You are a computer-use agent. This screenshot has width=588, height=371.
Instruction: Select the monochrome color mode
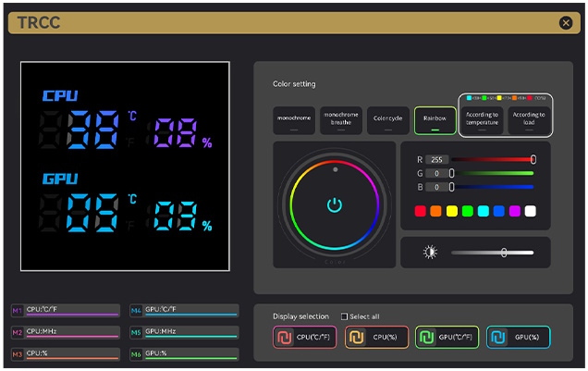tap(293, 120)
